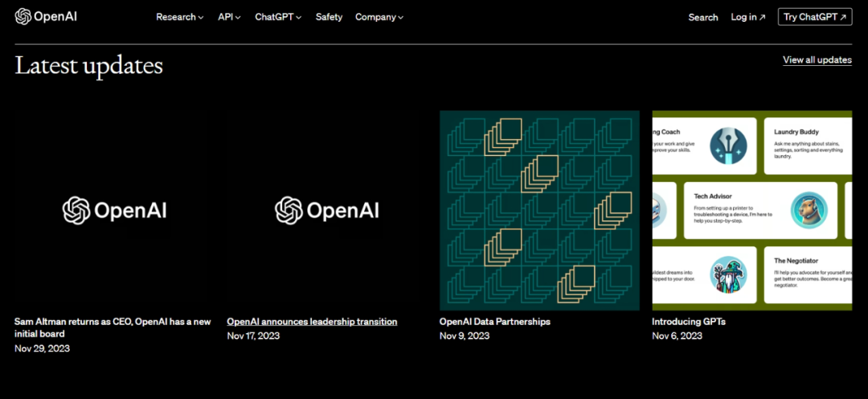Open the Sam Altman returns as CEO article
This screenshot has height=399, width=868.
(x=113, y=327)
